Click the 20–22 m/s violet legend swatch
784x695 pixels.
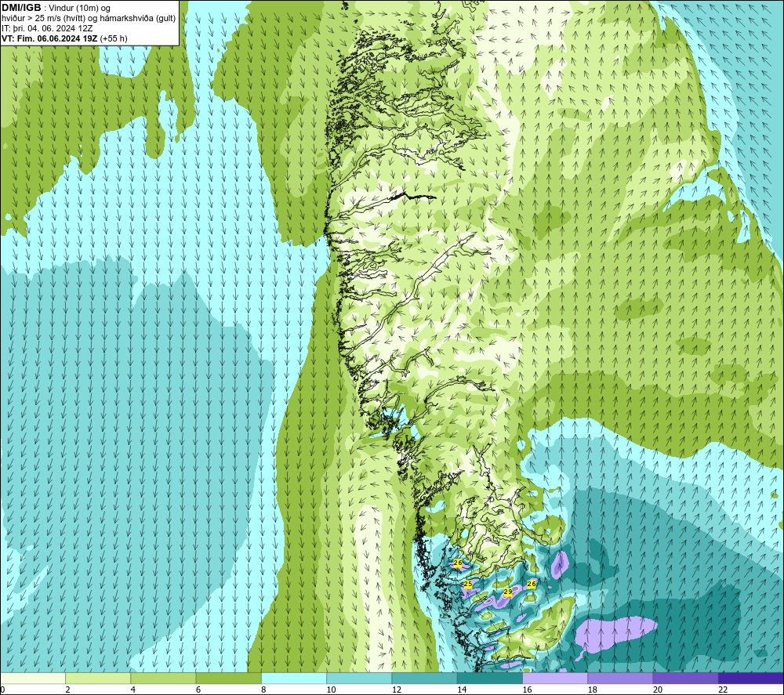(x=685, y=679)
